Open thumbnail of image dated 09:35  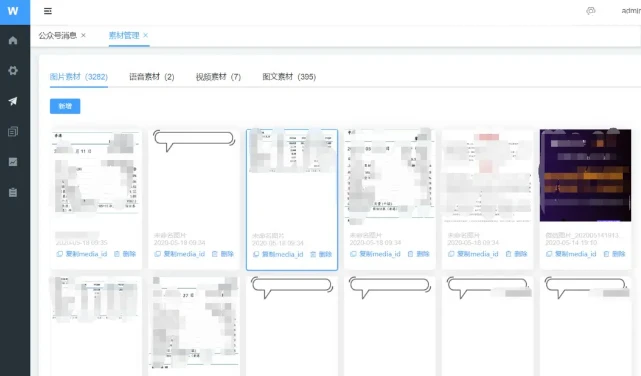[x=96, y=172]
